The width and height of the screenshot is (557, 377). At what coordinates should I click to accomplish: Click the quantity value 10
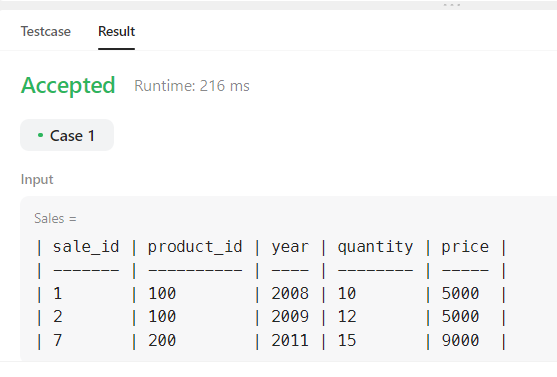pos(347,293)
